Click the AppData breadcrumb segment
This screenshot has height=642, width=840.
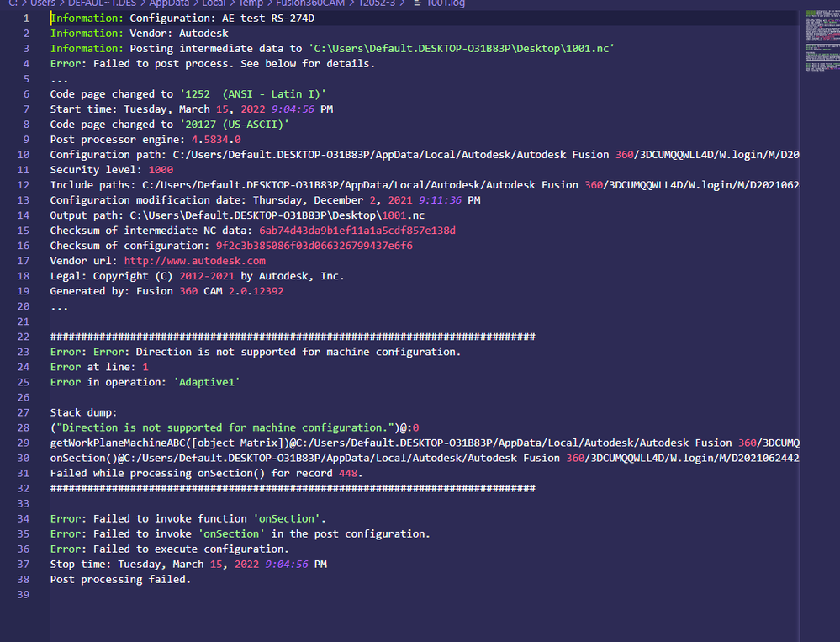pyautogui.click(x=169, y=3)
